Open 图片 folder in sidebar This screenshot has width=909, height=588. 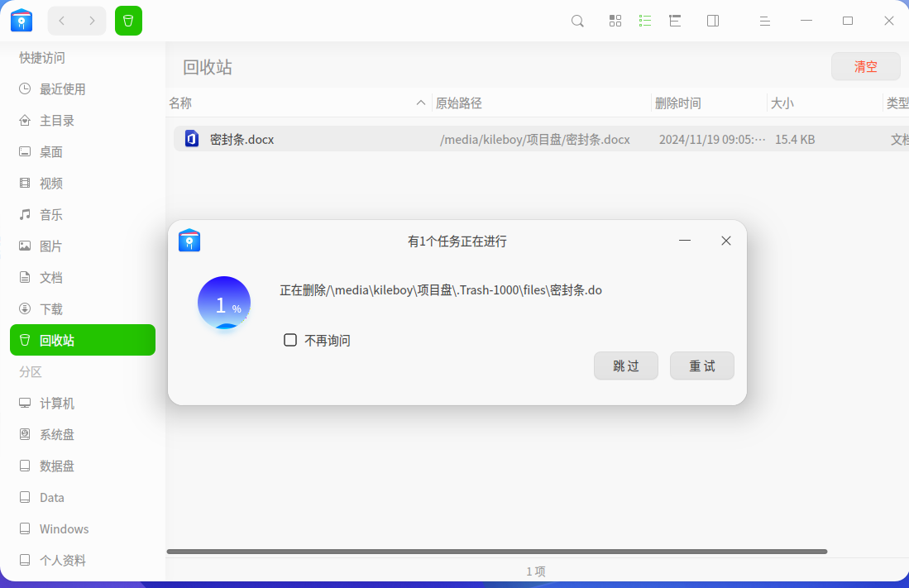point(83,246)
